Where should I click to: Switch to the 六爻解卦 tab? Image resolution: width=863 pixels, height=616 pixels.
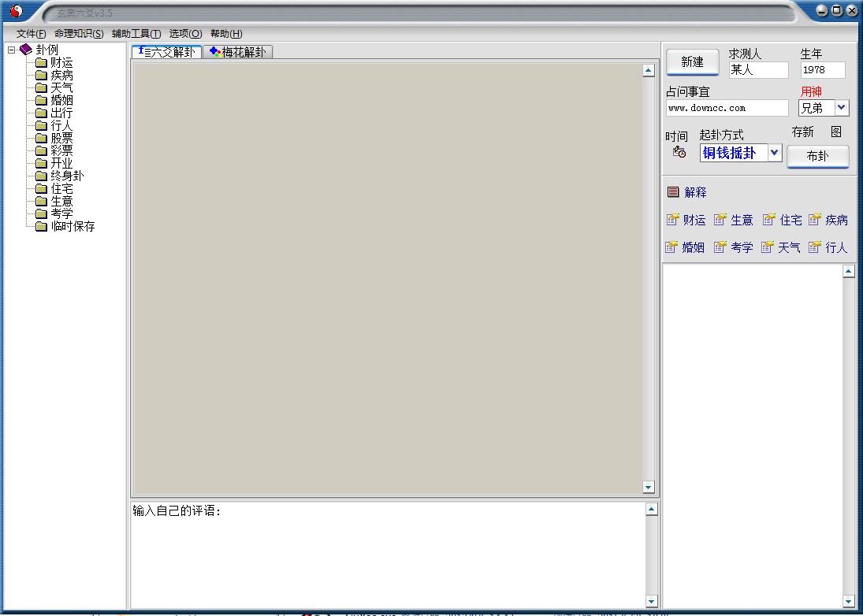point(167,52)
